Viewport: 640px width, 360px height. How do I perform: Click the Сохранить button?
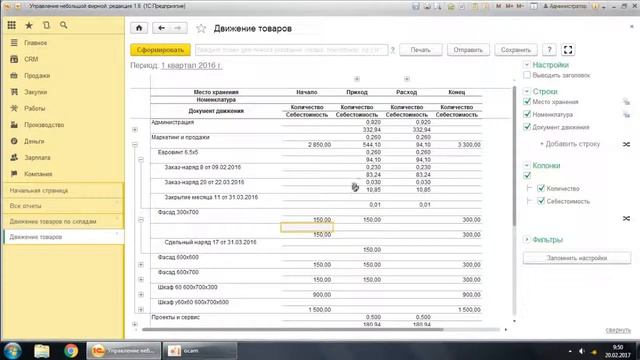516,50
